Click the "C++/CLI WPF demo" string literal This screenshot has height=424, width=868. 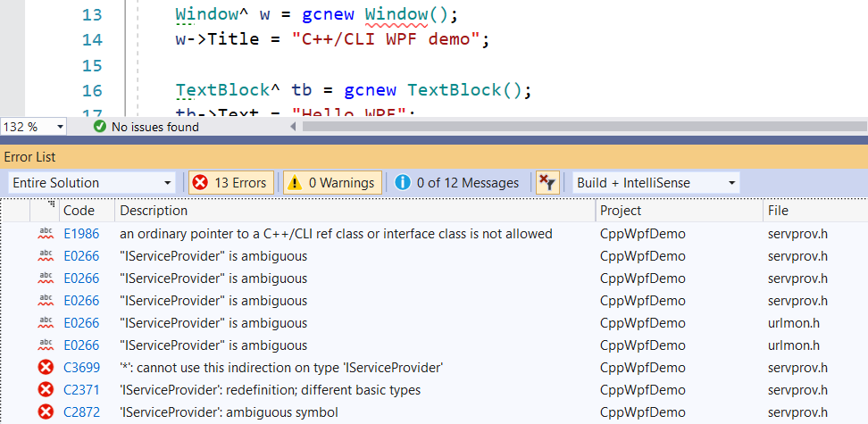coord(385,40)
